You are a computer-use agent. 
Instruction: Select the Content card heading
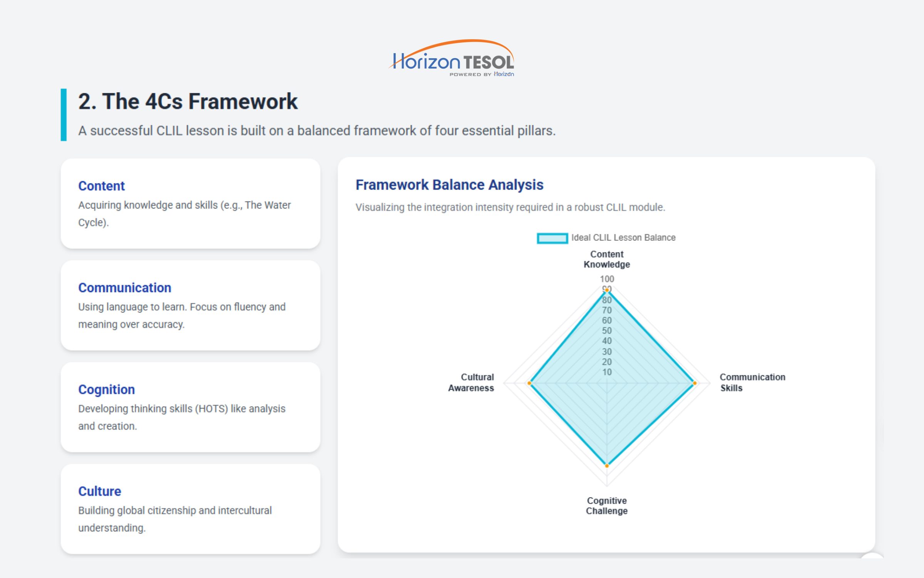[x=101, y=186]
